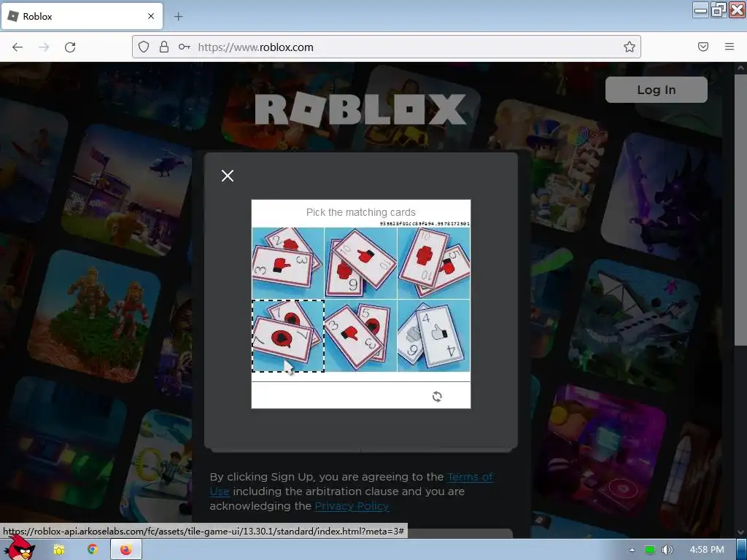Open the volume speaker tray icon
747x560 pixels.
667,550
